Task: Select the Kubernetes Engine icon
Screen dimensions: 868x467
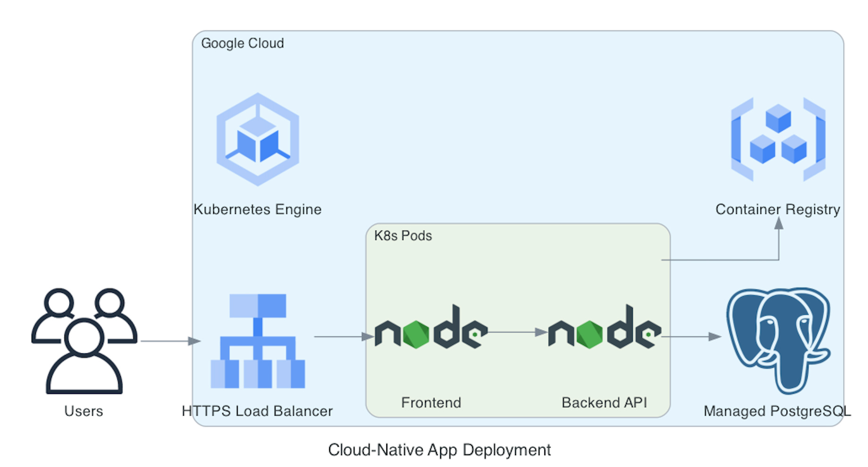Action: 257,139
